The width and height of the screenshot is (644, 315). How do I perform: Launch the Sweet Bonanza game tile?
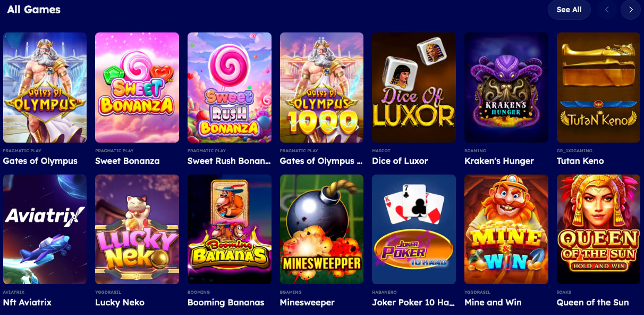137,88
